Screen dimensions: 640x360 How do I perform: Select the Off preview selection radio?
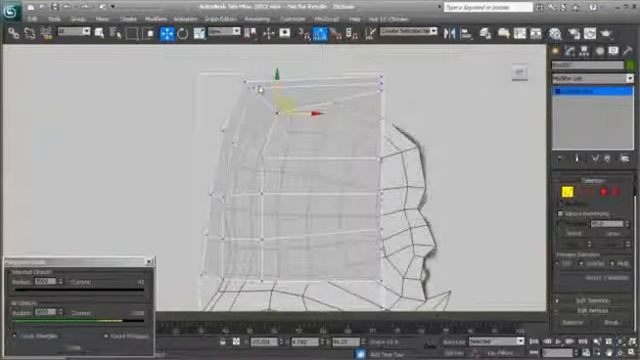click(x=558, y=264)
